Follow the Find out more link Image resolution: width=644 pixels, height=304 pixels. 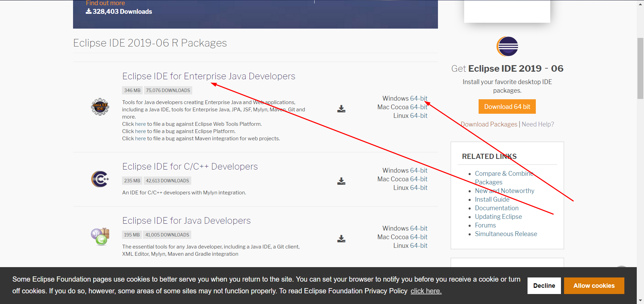coord(105,3)
